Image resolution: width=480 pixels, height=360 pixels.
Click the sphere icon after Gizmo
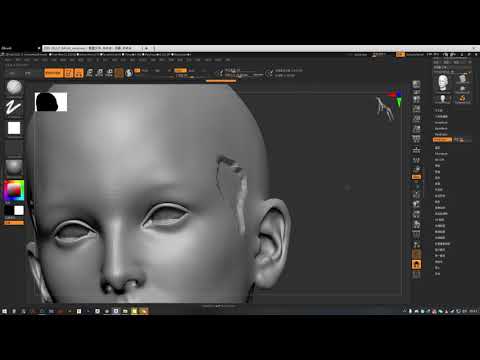[129, 73]
